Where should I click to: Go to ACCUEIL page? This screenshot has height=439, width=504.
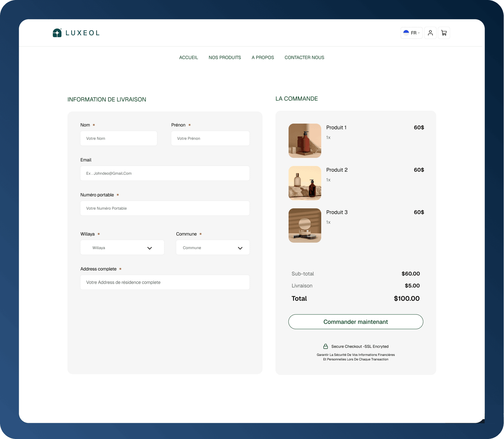[x=189, y=58]
